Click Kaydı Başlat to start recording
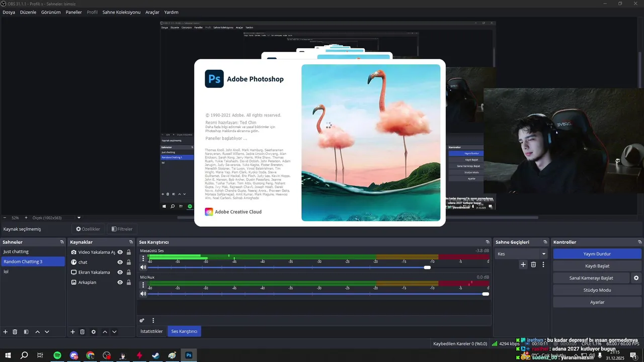This screenshot has height=362, width=644. (597, 266)
